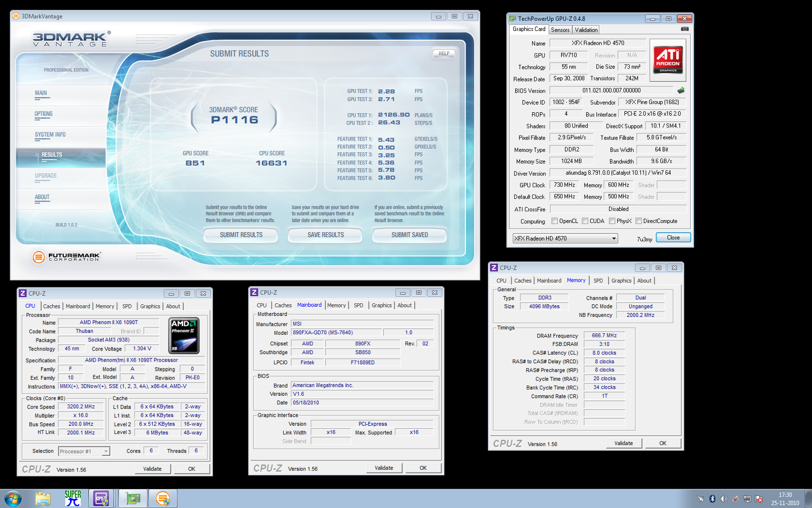Toggle the PhysX checkbox
812x508 pixels.
coord(612,221)
